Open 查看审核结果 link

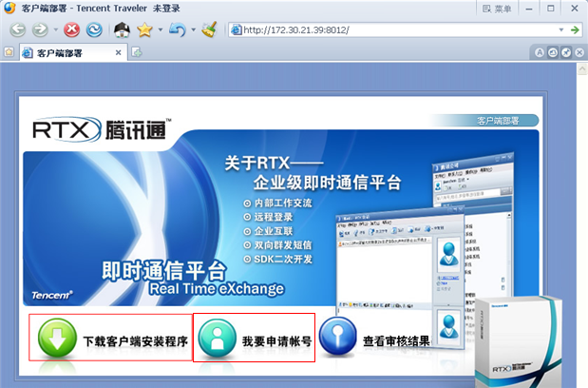tap(397, 341)
